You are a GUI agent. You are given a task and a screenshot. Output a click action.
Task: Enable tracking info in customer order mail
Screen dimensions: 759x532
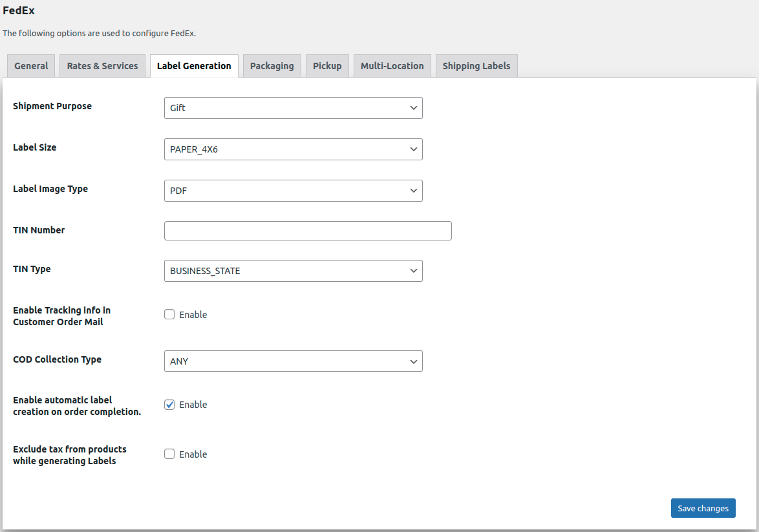pos(169,314)
